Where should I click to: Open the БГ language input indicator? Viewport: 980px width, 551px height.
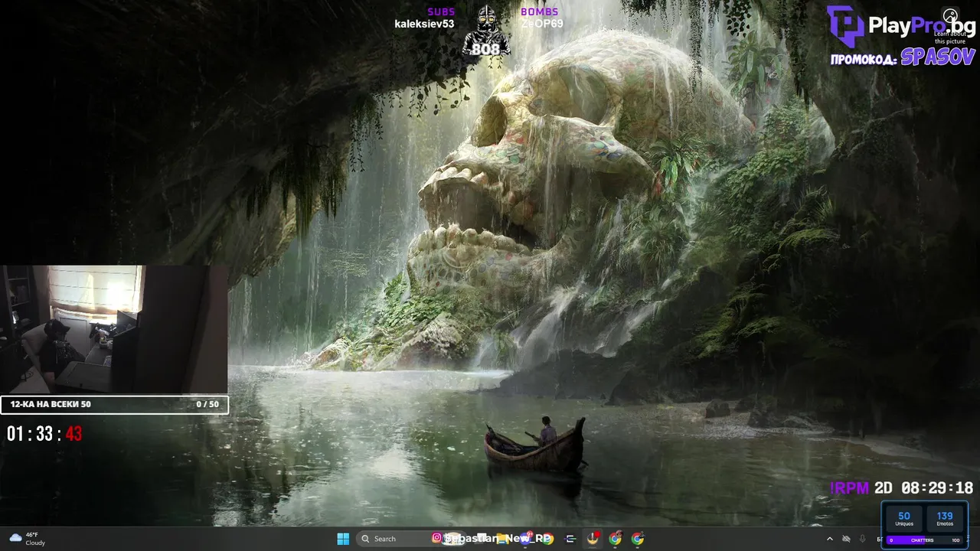[x=879, y=540]
